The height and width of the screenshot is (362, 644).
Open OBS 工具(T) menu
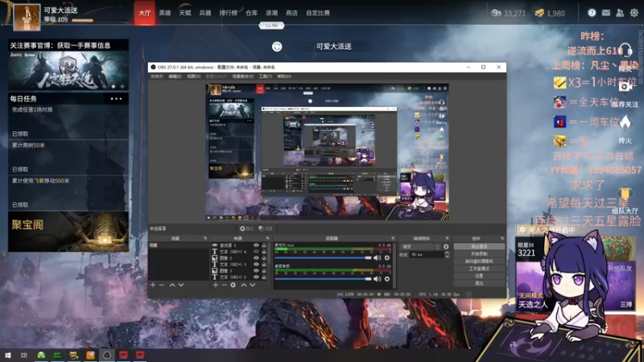click(266, 76)
